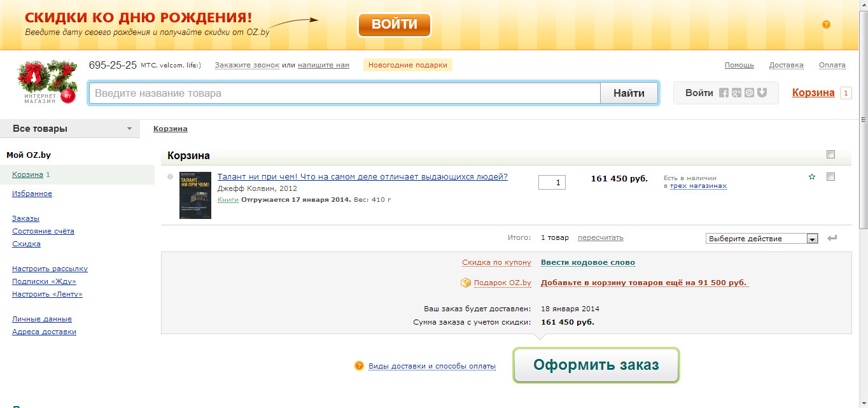
Task: Click the Закажите звонок link
Action: click(x=247, y=65)
